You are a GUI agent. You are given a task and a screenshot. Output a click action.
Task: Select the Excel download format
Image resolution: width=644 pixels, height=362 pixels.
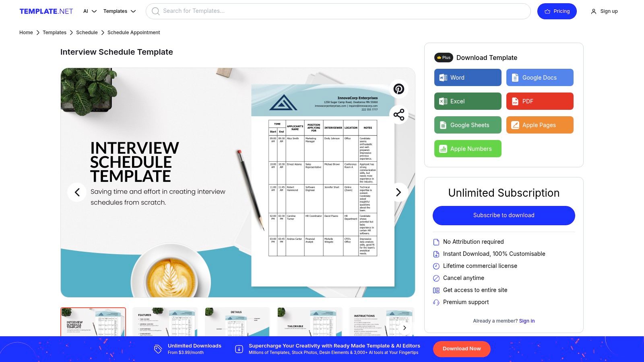(x=467, y=101)
